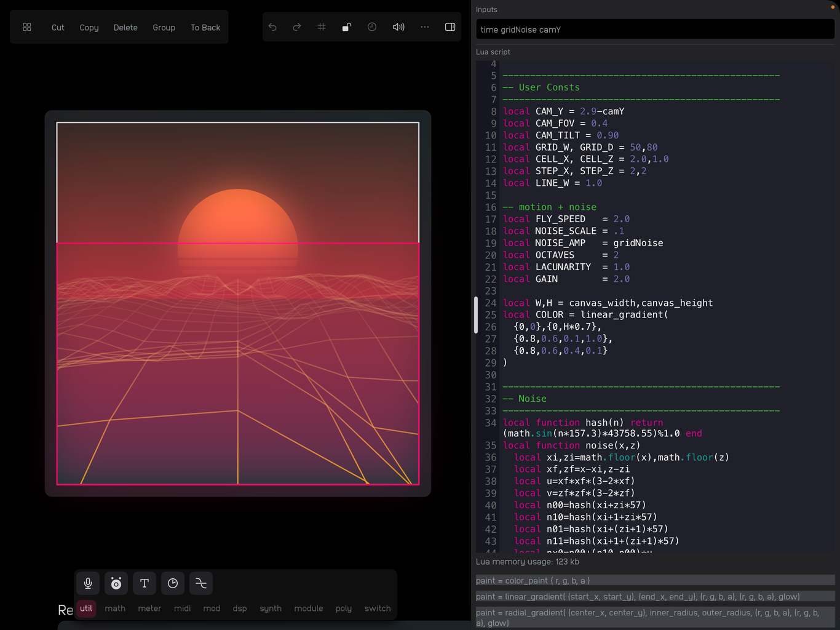This screenshot has height=630, width=840.
Task: Click the unlocked padlock icon
Action: (346, 26)
